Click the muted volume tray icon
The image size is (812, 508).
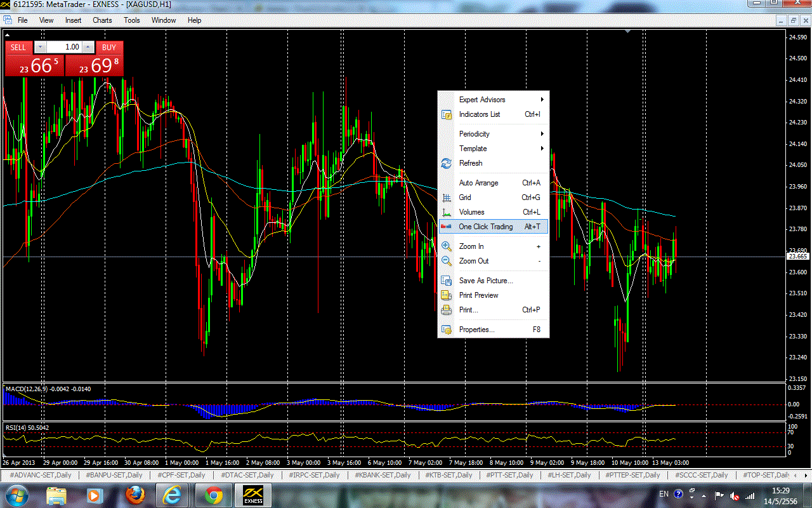(735, 495)
